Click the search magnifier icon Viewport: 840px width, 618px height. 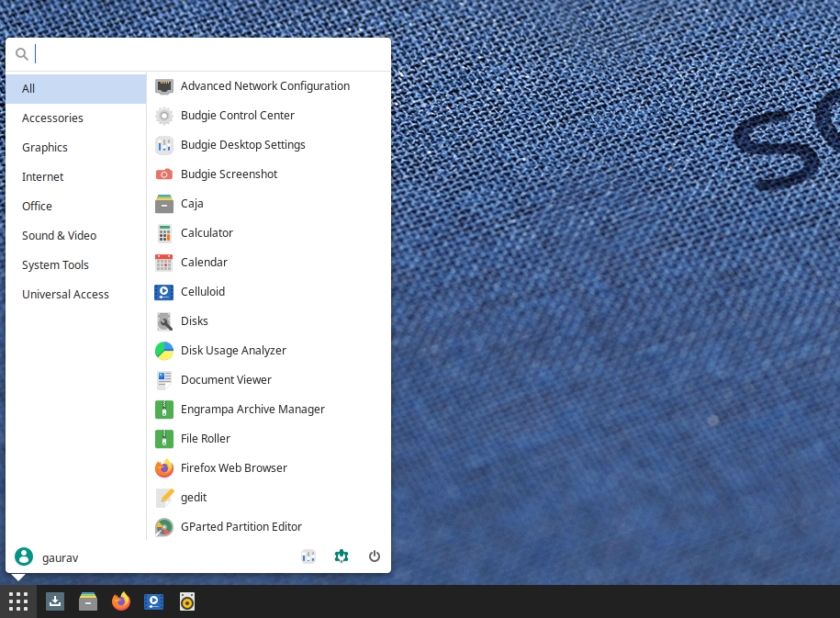click(x=22, y=54)
